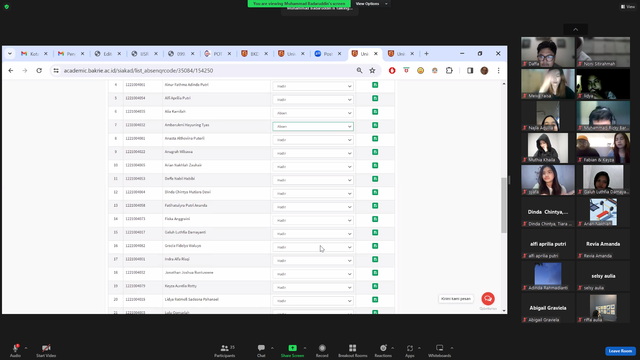
Task: Select Revia Amanda's participant tile
Action: click(603, 244)
